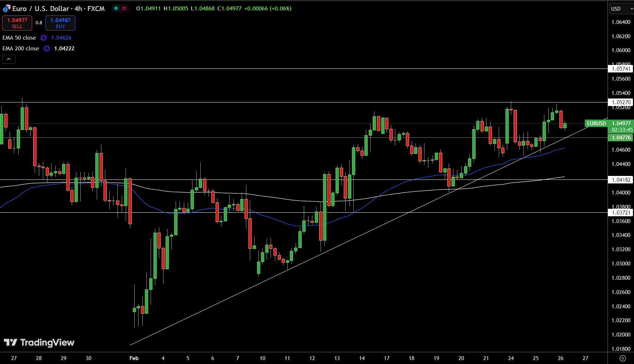Click the current price 1.04977 axis label

click(621, 123)
